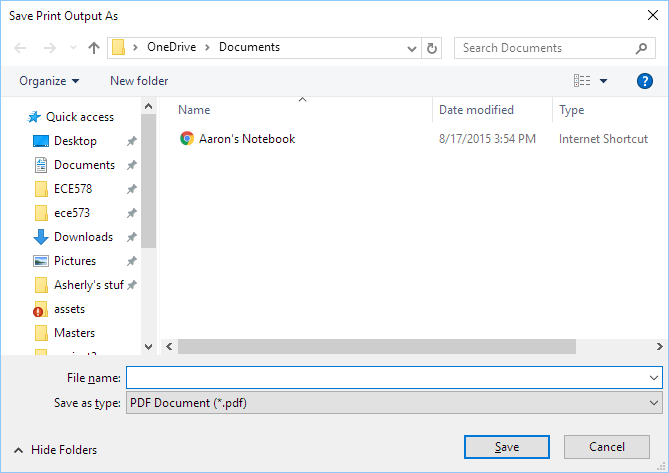Click the Pictures image icon

(x=41, y=261)
